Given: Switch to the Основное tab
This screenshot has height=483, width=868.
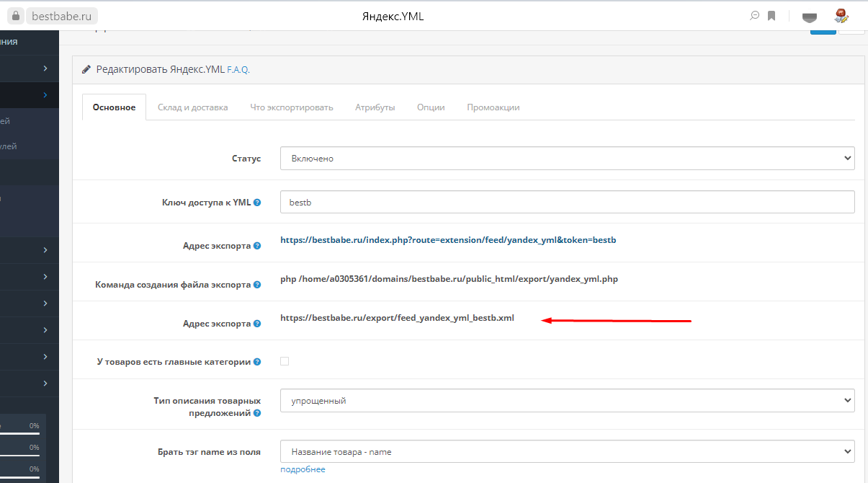Looking at the screenshot, I should [x=115, y=107].
